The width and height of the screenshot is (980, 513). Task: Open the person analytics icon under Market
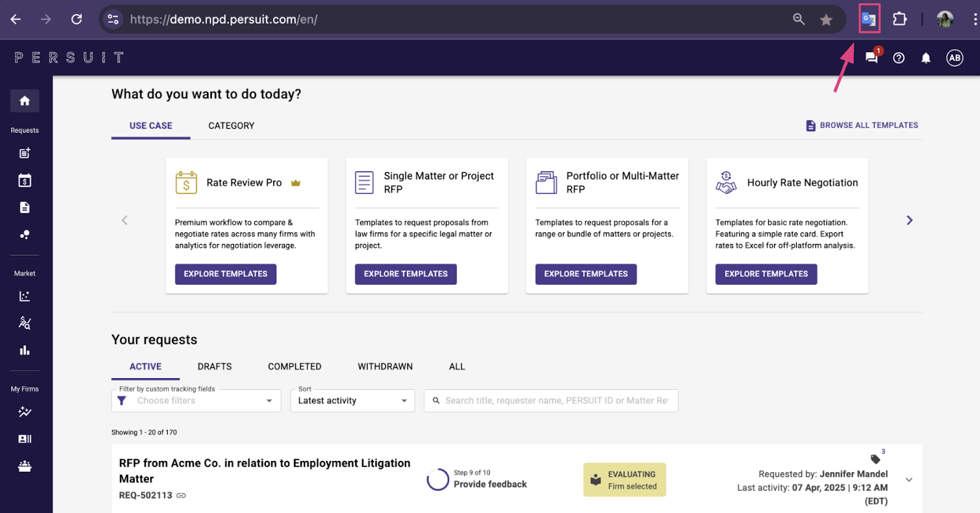[24, 323]
